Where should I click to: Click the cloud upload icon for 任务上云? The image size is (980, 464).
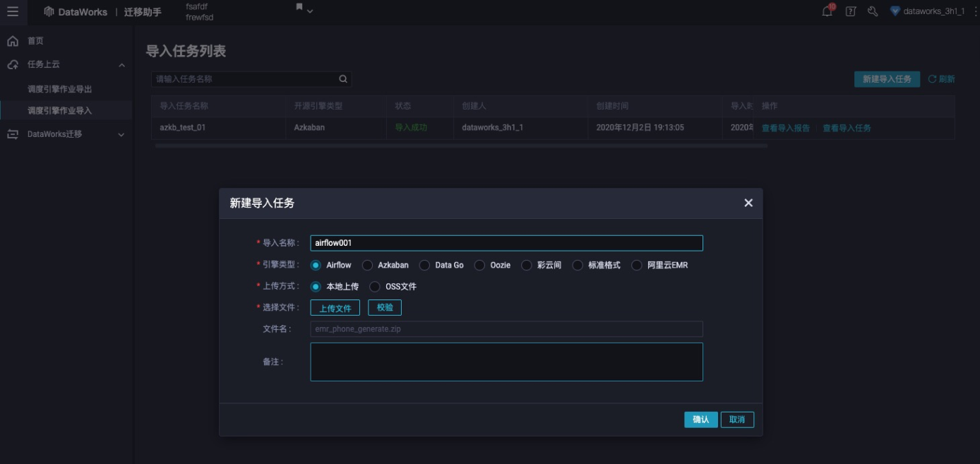pyautogui.click(x=13, y=64)
